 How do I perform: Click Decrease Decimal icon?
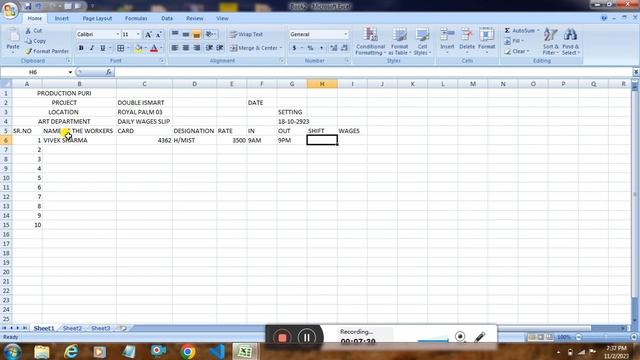tap(344, 48)
